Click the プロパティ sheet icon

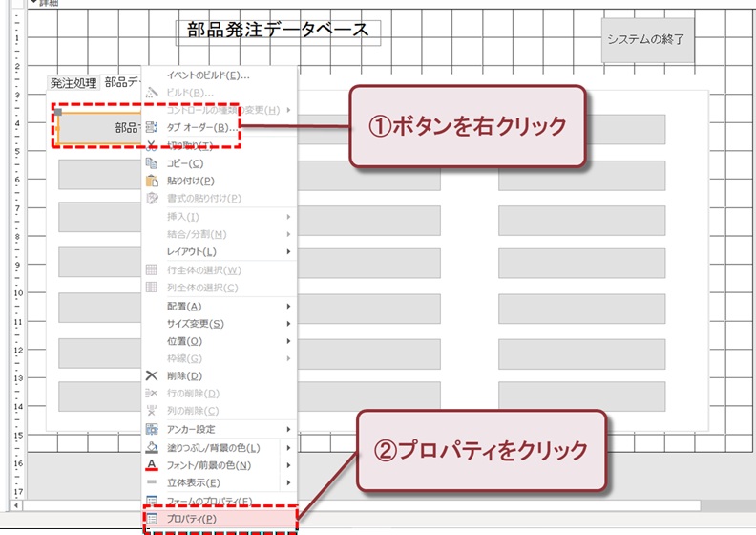pyautogui.click(x=151, y=519)
